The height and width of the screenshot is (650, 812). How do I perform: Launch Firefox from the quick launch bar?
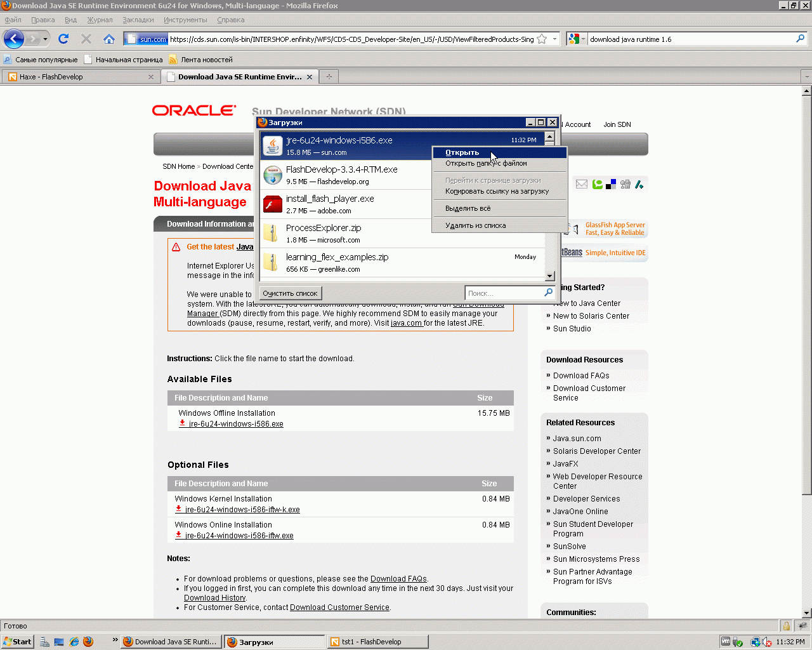tap(88, 642)
